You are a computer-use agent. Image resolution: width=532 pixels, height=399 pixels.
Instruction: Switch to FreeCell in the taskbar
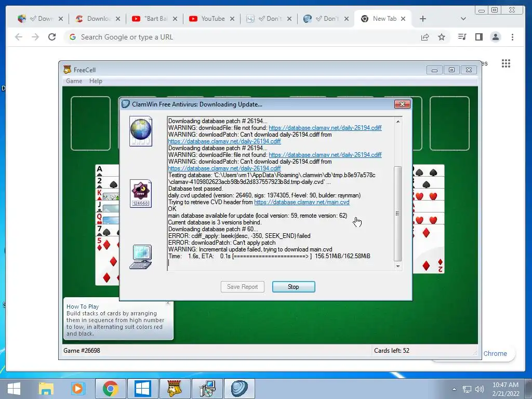point(175,389)
